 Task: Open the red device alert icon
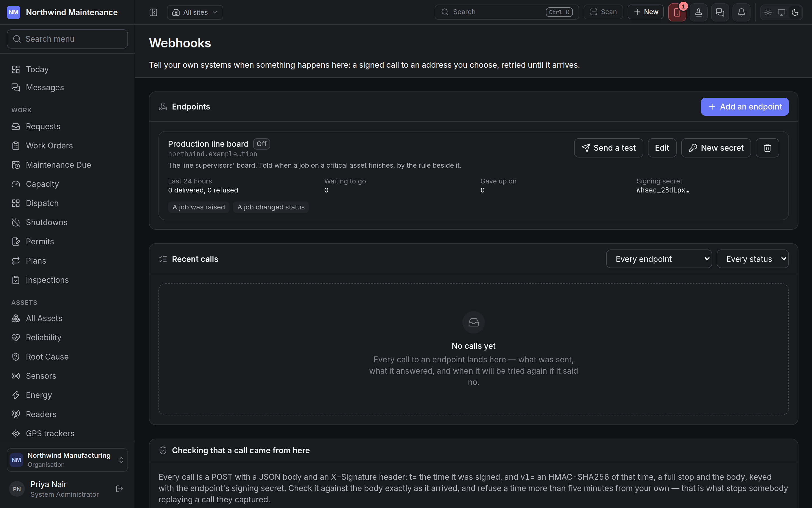pyautogui.click(x=677, y=12)
